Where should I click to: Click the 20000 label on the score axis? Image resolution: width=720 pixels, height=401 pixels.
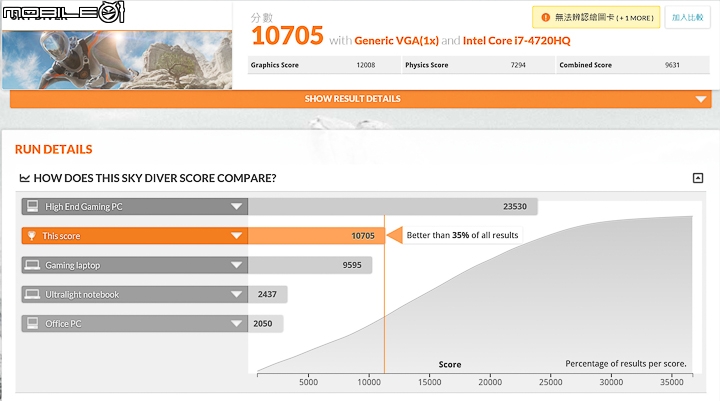click(490, 382)
